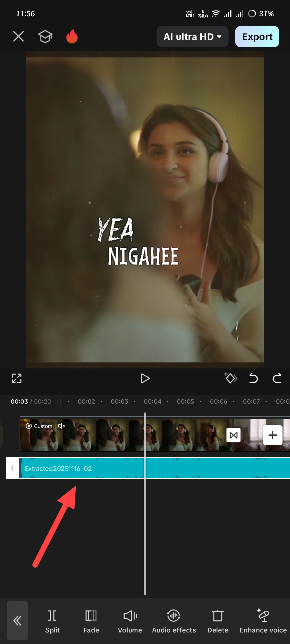The height and width of the screenshot is (644, 290).
Task: Open the AI ultra HD resolution dropdown
Action: coord(192,36)
